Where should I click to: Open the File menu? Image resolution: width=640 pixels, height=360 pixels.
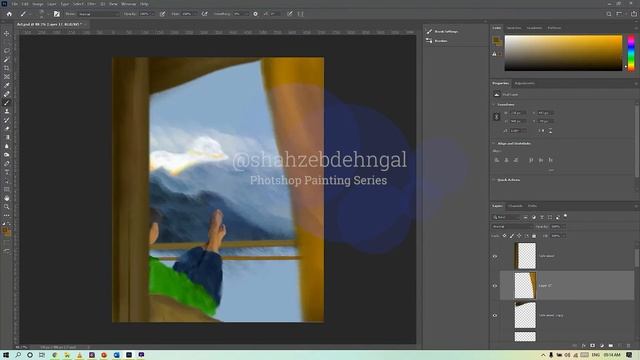[x=14, y=4]
